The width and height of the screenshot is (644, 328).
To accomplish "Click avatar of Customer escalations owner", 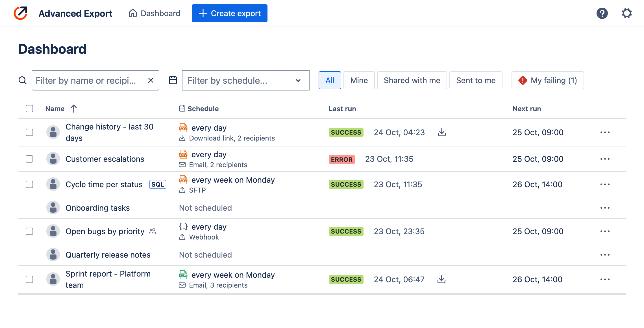I will pos(53,159).
